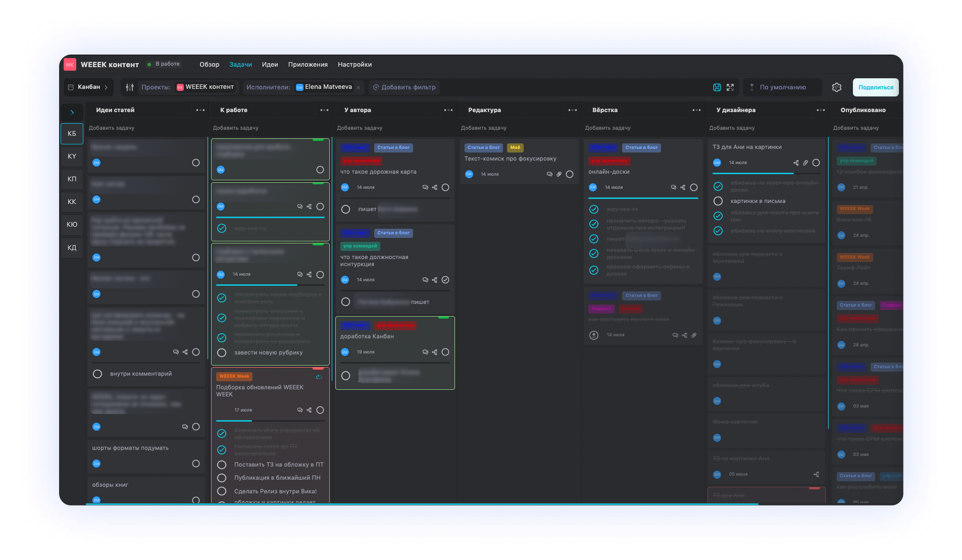The height and width of the screenshot is (560, 962).
Task: Open the 'В работе' project status
Action: pos(164,64)
